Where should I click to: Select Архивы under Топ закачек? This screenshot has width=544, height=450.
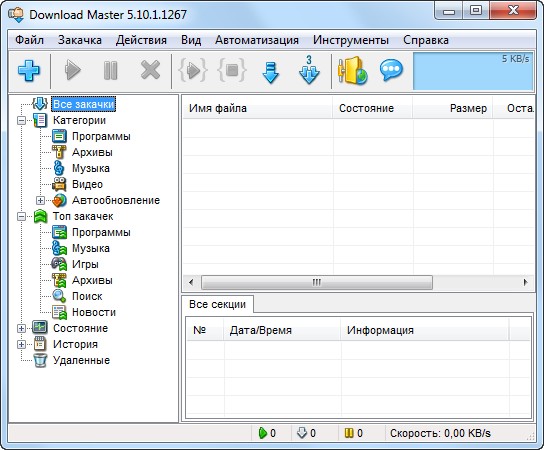pos(92,280)
